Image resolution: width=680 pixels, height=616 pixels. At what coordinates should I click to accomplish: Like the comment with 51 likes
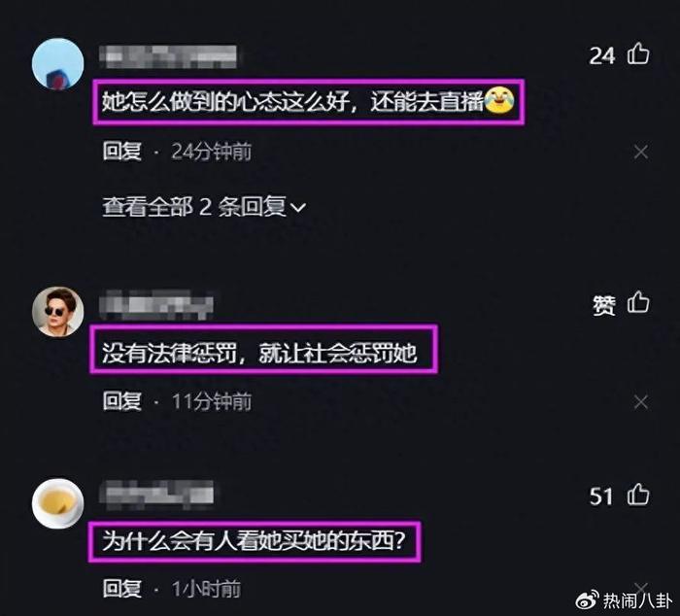tap(638, 495)
